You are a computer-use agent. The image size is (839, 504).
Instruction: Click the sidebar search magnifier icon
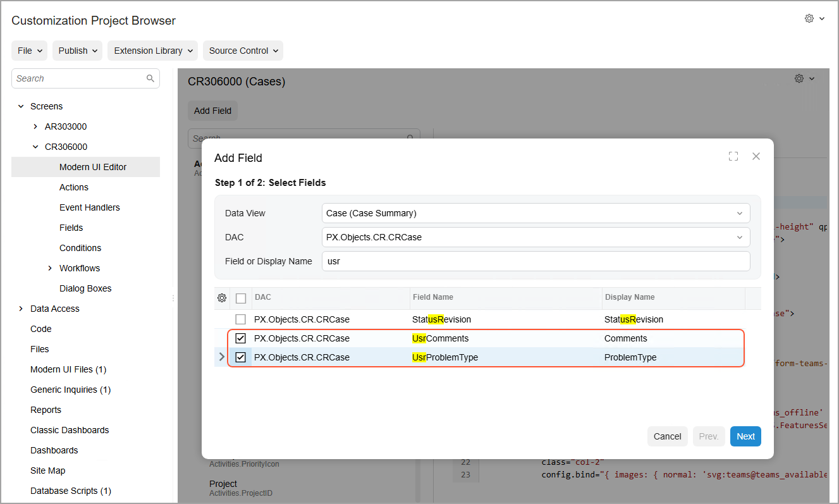[x=150, y=78]
